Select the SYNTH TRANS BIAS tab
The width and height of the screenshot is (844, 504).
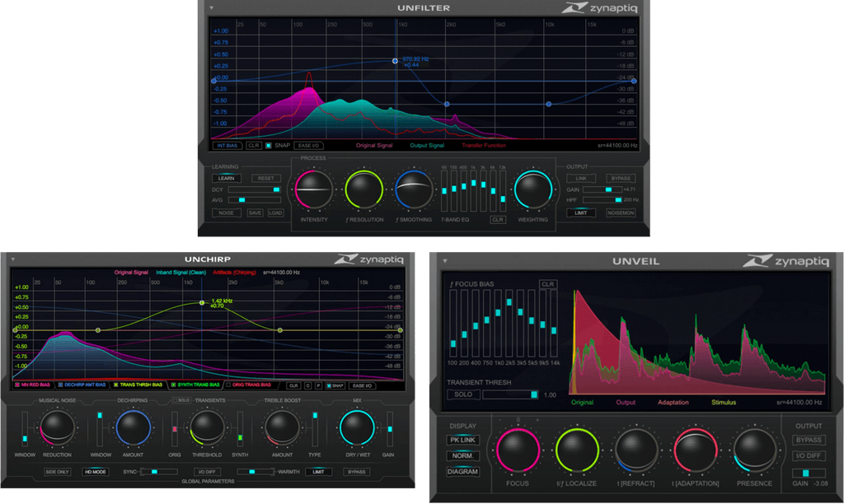coord(195,385)
